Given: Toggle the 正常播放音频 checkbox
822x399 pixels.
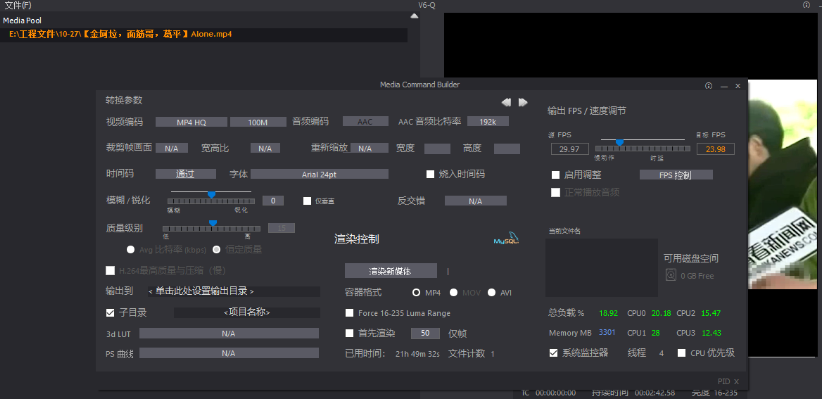Looking at the screenshot, I should pyautogui.click(x=556, y=192).
